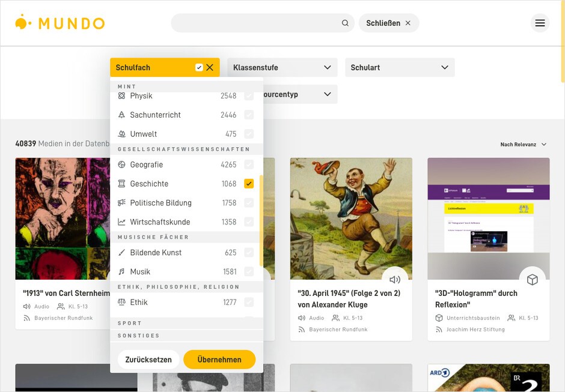Tick the Bildende Kunst checkbox
The width and height of the screenshot is (565, 392).
tap(249, 252)
